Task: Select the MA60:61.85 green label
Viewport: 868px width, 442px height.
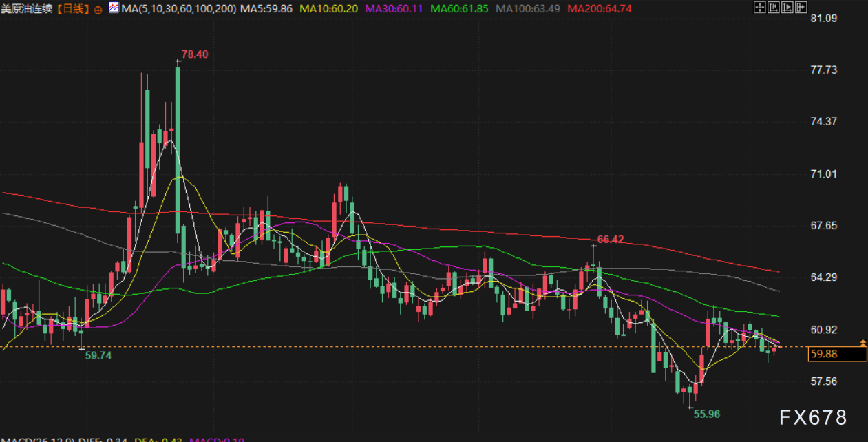Action: [x=460, y=9]
